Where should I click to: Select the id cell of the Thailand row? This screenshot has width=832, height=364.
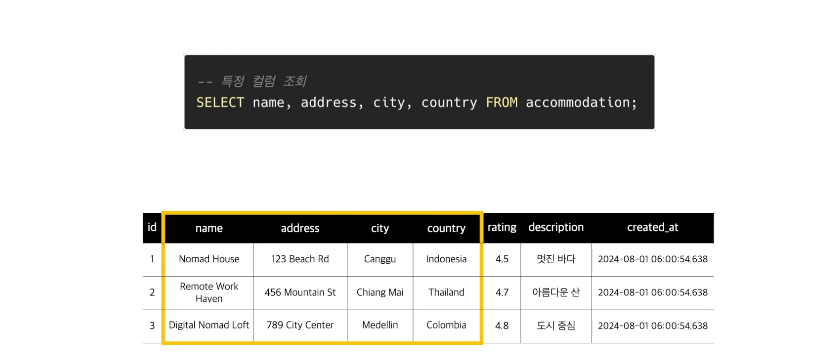pyautogui.click(x=152, y=292)
